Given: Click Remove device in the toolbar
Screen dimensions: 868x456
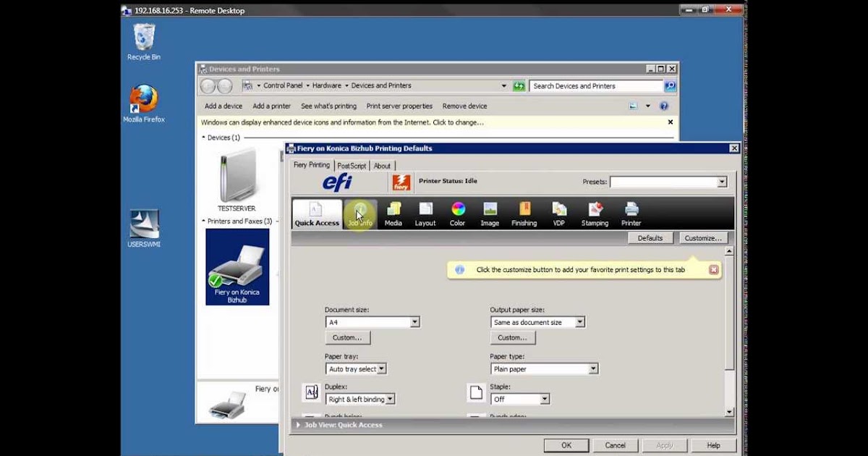Looking at the screenshot, I should (465, 106).
